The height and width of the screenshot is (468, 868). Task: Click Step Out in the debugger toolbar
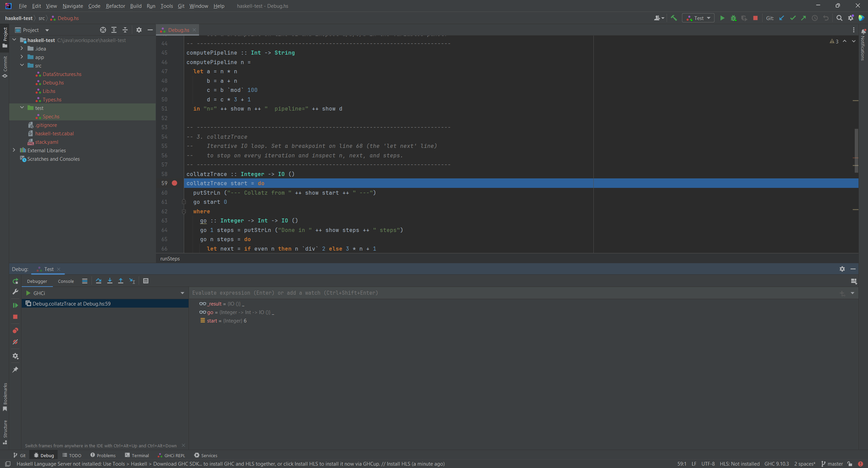[120, 281]
